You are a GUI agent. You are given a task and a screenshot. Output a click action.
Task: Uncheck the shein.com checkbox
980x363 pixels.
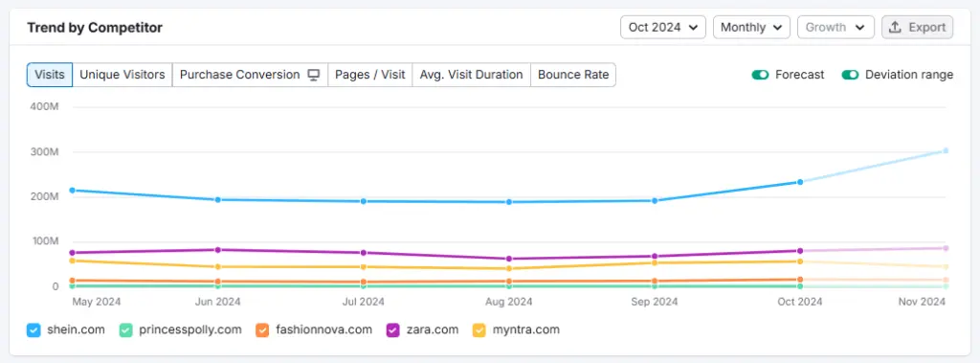point(33,329)
